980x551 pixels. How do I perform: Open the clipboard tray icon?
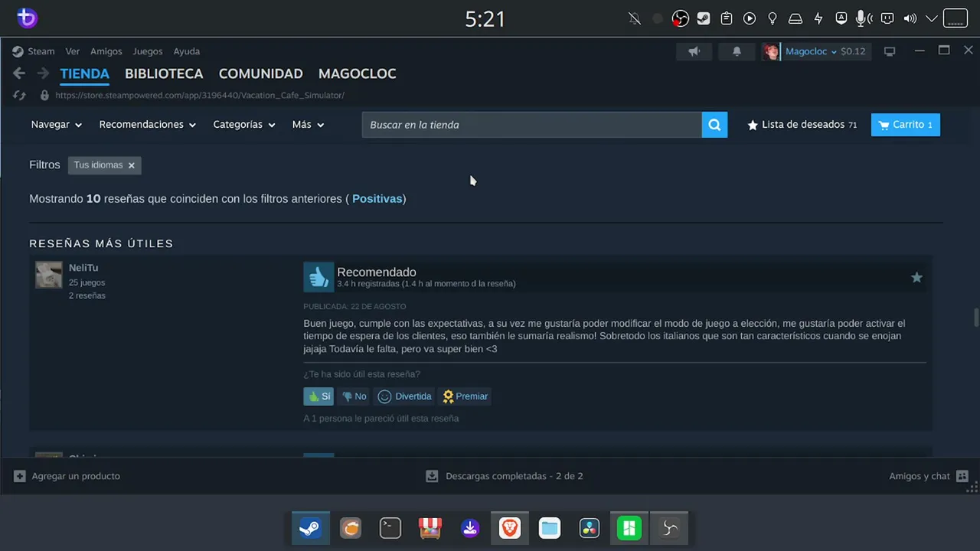click(x=726, y=18)
